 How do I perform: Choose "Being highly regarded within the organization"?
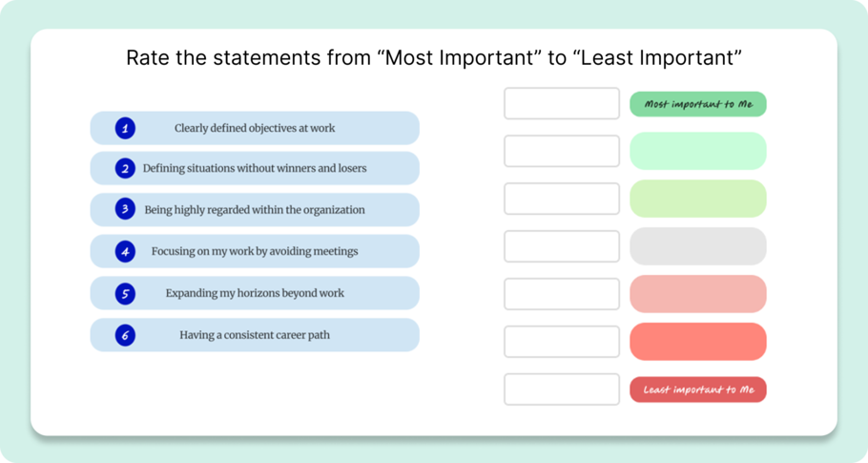tap(255, 210)
